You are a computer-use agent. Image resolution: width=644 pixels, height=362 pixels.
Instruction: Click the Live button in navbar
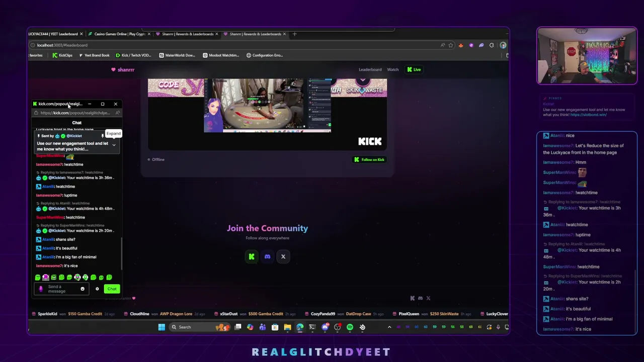pyautogui.click(x=414, y=69)
